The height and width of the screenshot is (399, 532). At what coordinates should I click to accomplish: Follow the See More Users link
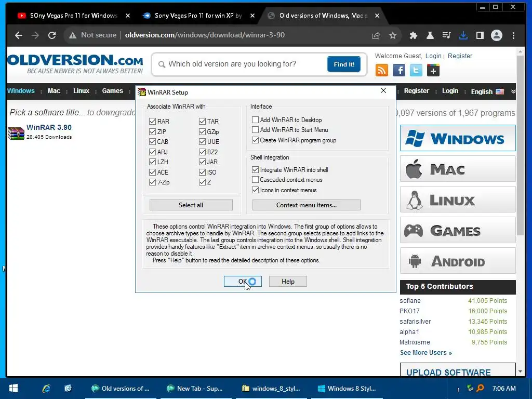425,353
